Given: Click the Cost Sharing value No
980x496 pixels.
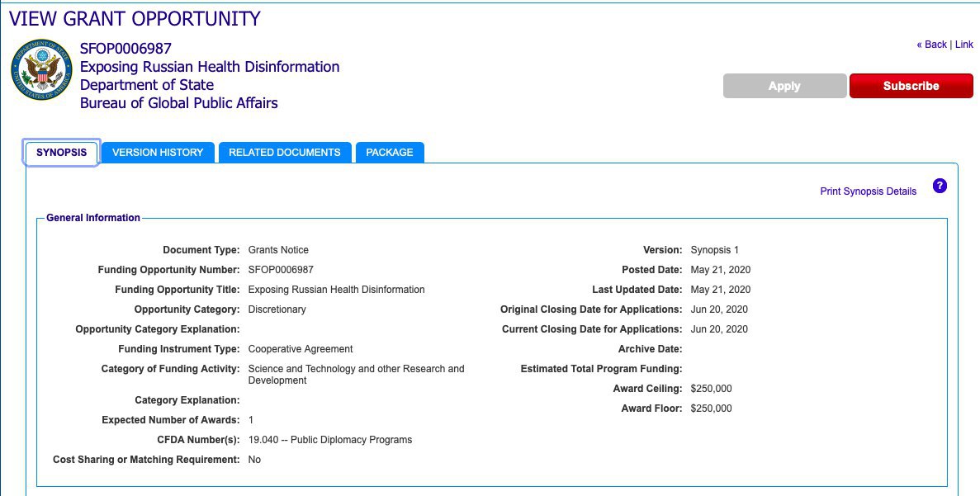Looking at the screenshot, I should click(x=254, y=460).
